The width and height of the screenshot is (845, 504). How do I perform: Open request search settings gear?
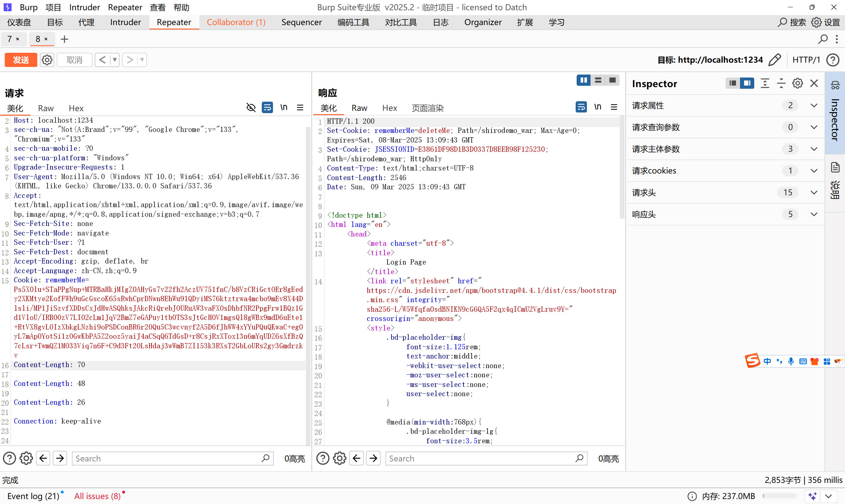[26, 458]
